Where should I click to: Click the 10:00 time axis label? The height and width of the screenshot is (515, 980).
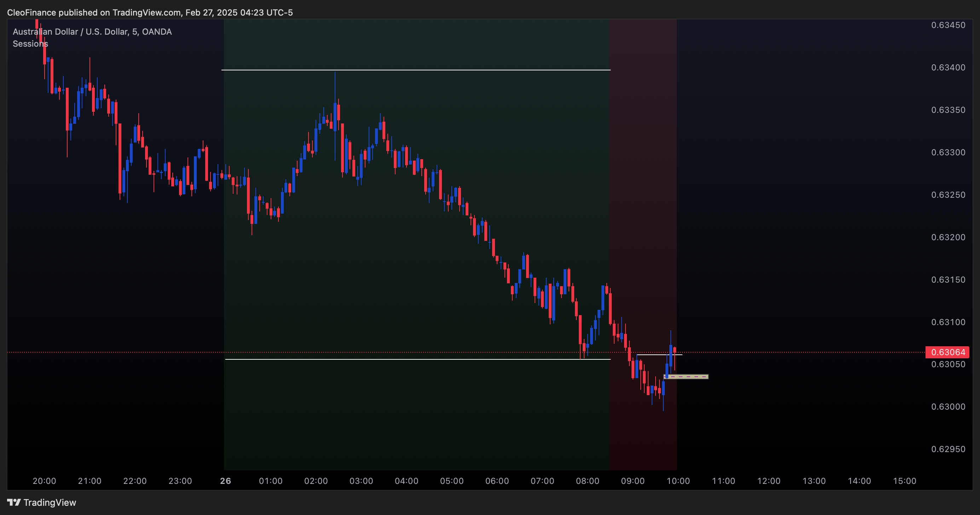678,481
